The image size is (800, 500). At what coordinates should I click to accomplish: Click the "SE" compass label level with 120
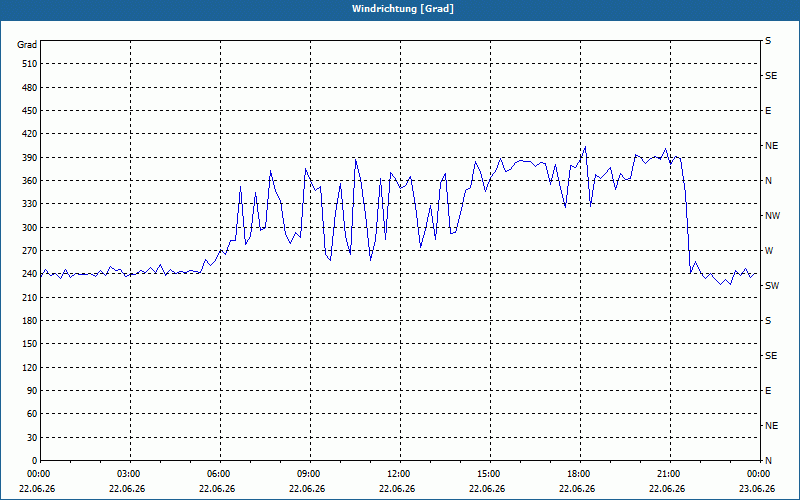pyautogui.click(x=771, y=356)
